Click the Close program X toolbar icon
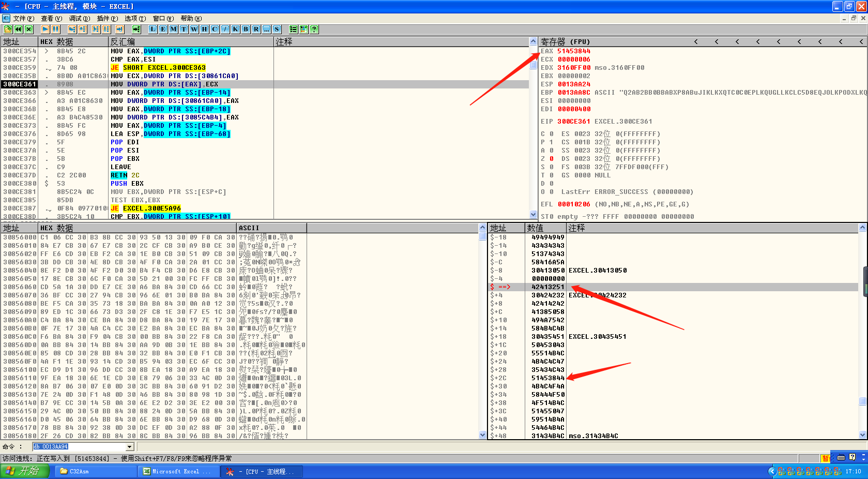 tap(28, 29)
